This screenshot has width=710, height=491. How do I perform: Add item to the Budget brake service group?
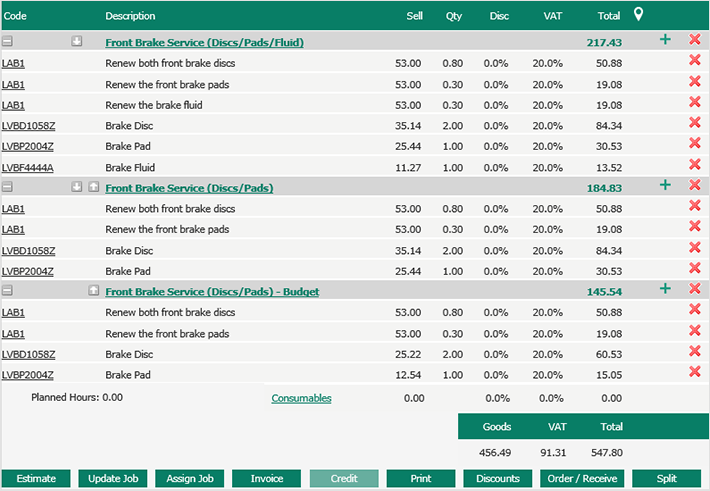tap(665, 289)
